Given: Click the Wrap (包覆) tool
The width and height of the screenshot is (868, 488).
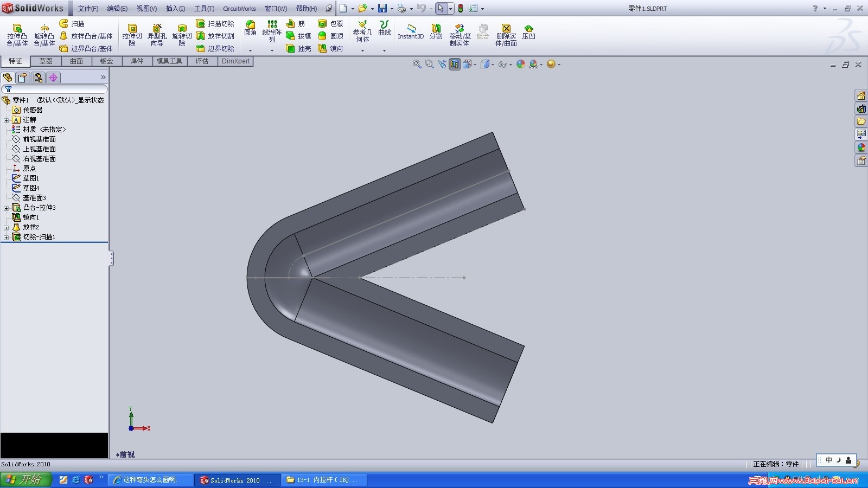Looking at the screenshot, I should click(x=330, y=24).
